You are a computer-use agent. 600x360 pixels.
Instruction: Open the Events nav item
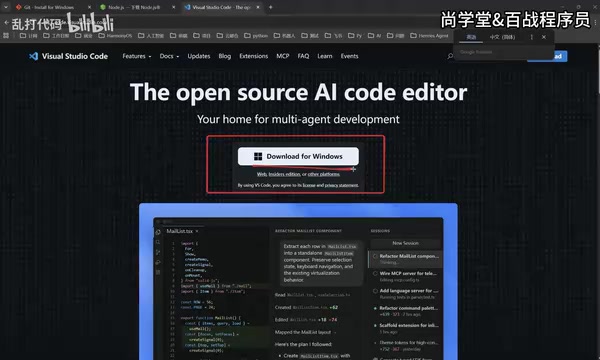349,56
